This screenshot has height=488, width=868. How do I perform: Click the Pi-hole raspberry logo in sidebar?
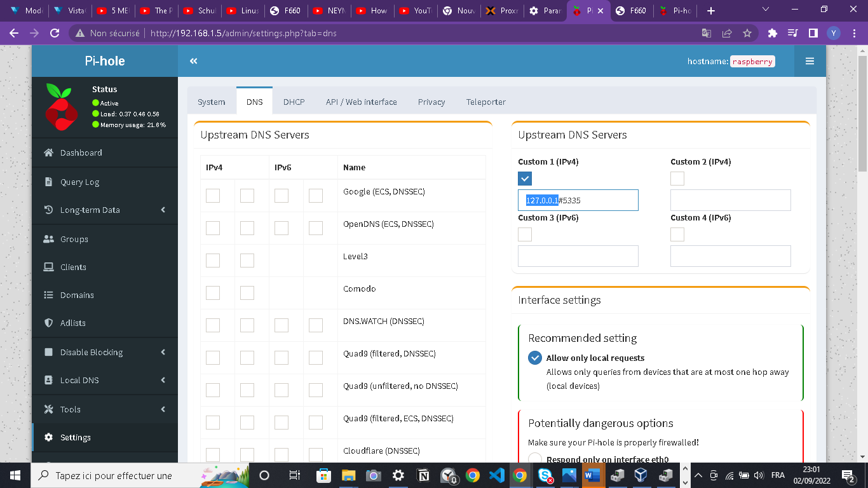pos(61,106)
